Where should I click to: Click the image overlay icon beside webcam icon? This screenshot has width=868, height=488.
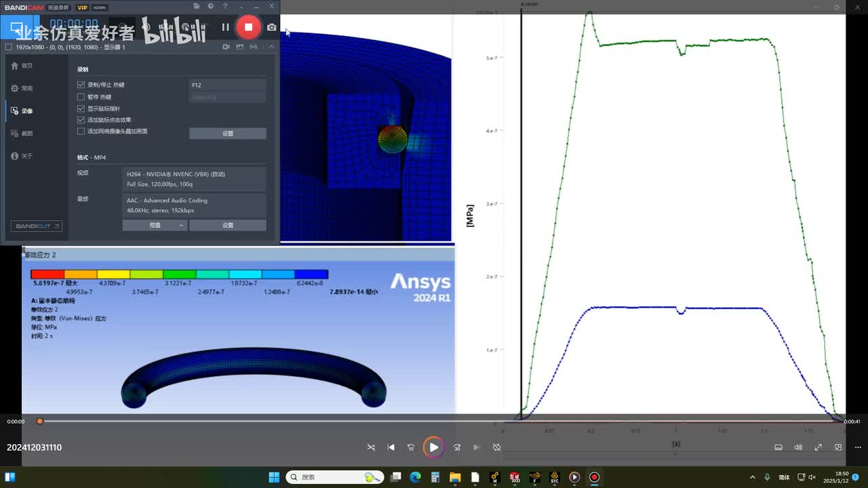239,47
